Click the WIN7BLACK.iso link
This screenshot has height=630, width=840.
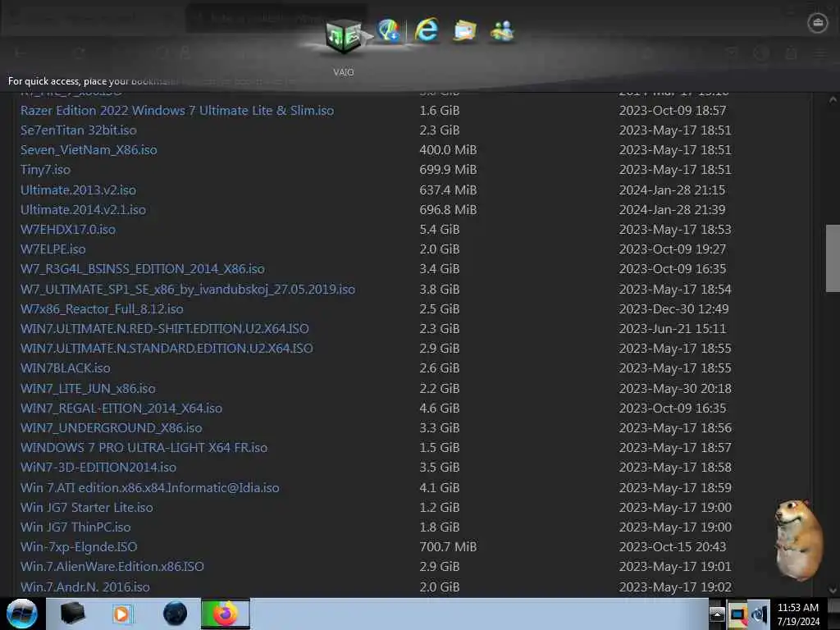pyautogui.click(x=66, y=368)
